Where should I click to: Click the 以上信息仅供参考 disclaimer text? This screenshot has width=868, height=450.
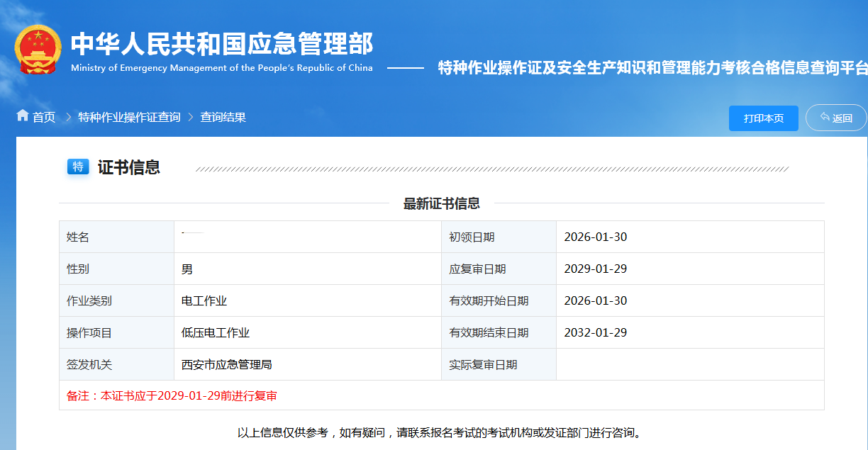[439, 432]
